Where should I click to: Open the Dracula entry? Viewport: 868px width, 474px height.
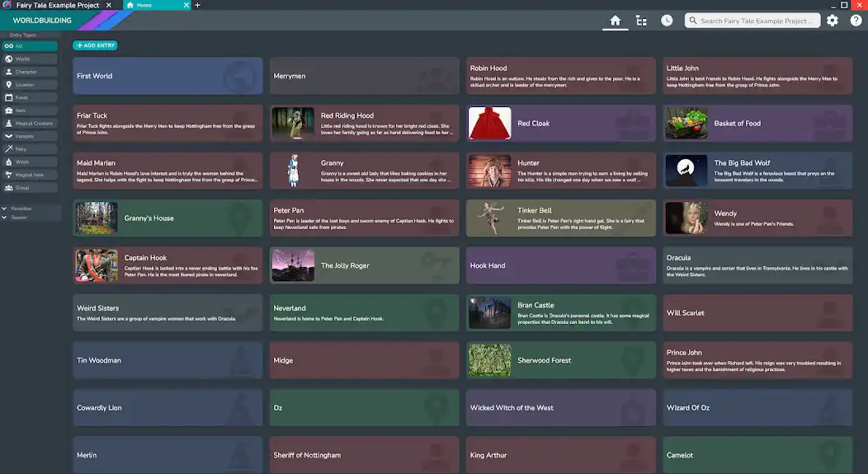757,265
